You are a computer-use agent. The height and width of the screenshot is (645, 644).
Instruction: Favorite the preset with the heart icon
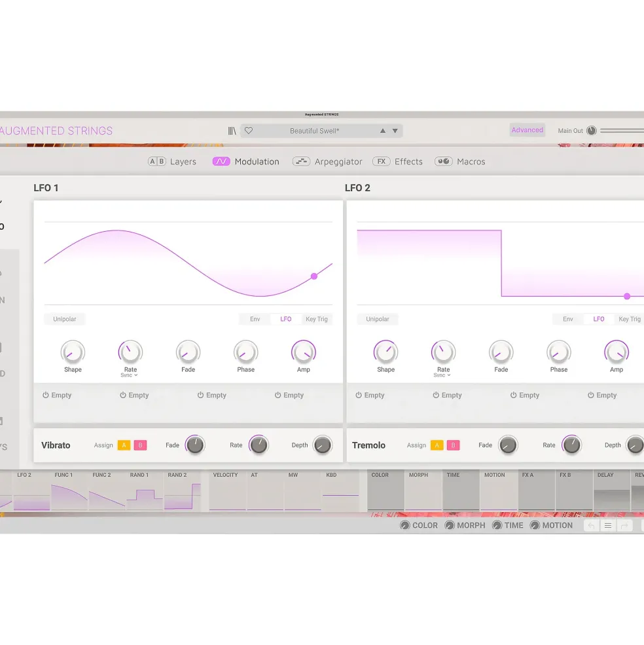(249, 130)
